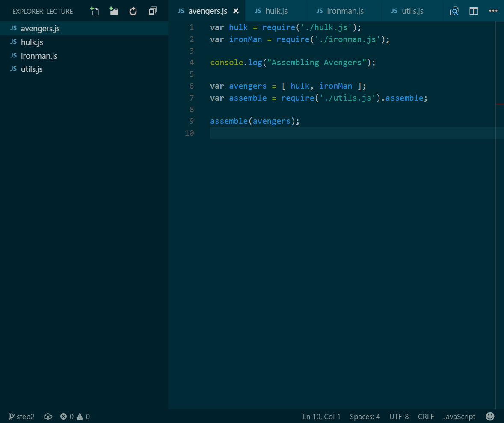Image resolution: width=504 pixels, height=423 pixels.
Task: Click the open preview search icon
Action: [454, 11]
